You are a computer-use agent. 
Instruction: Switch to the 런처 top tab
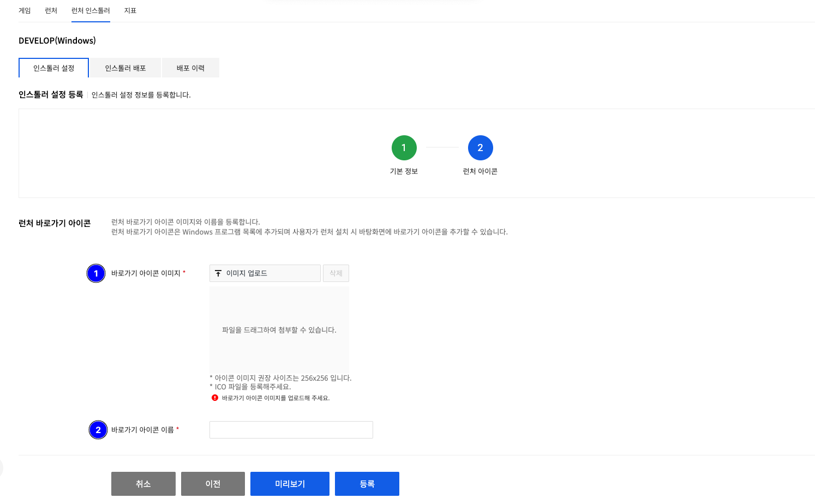click(x=51, y=11)
